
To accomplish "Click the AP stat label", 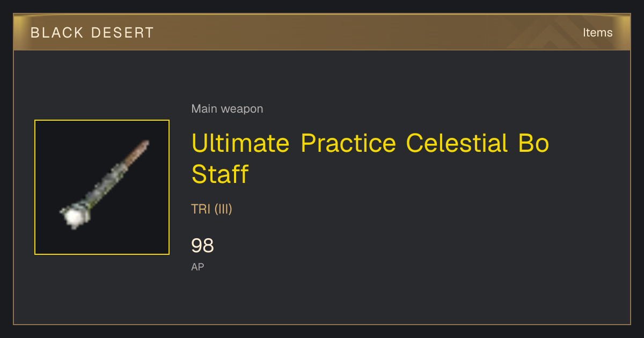I will 197,267.
